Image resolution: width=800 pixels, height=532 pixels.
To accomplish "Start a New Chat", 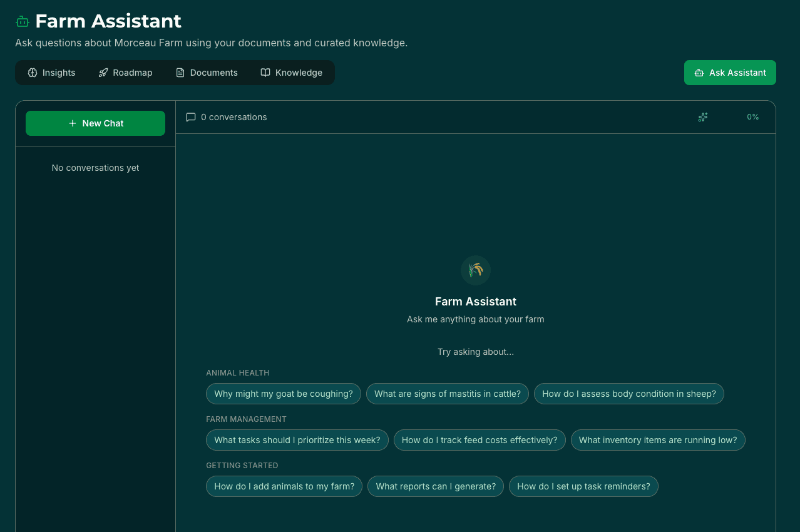I will pos(95,123).
